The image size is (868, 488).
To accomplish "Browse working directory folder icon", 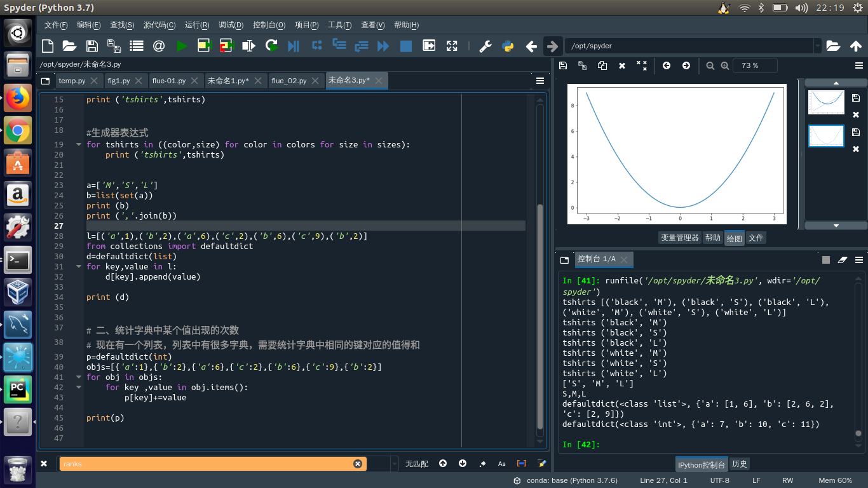I will point(833,46).
